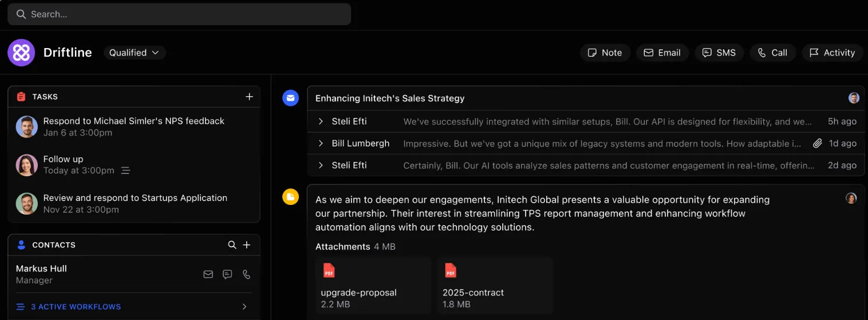The height and width of the screenshot is (320, 868).
Task: Open the Qualified status dropdown
Action: point(135,53)
